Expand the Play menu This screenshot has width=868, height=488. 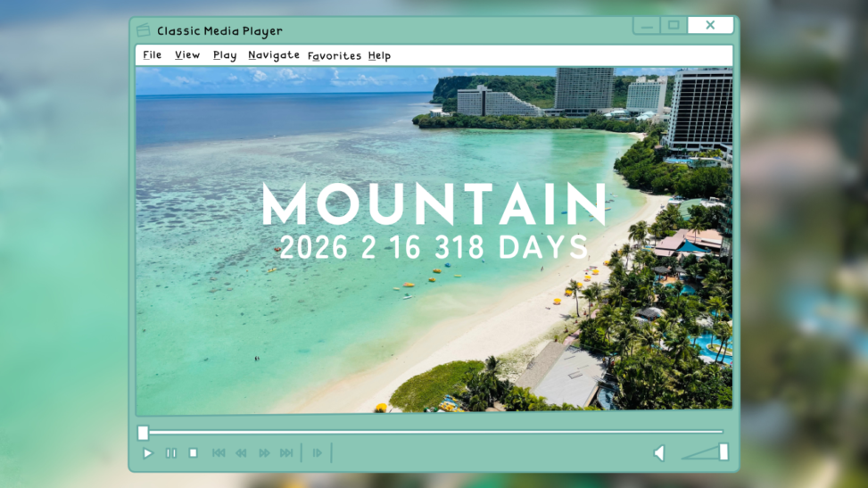(225, 55)
